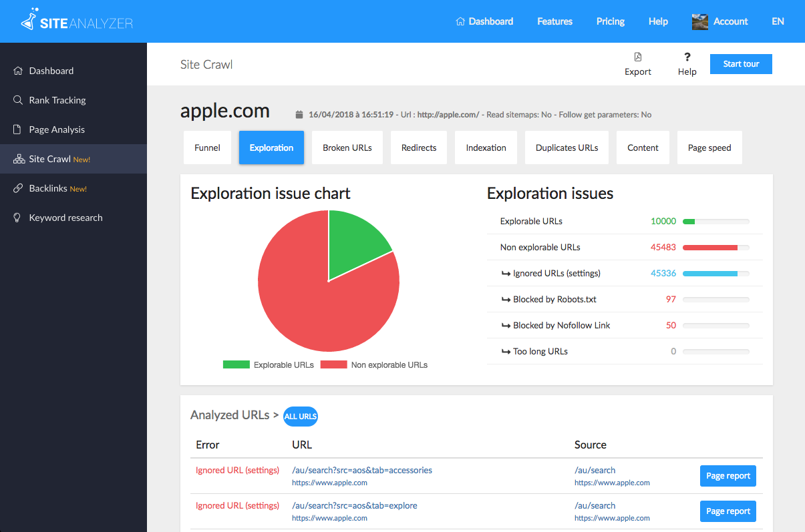Click the Account avatar picture

[699, 21]
